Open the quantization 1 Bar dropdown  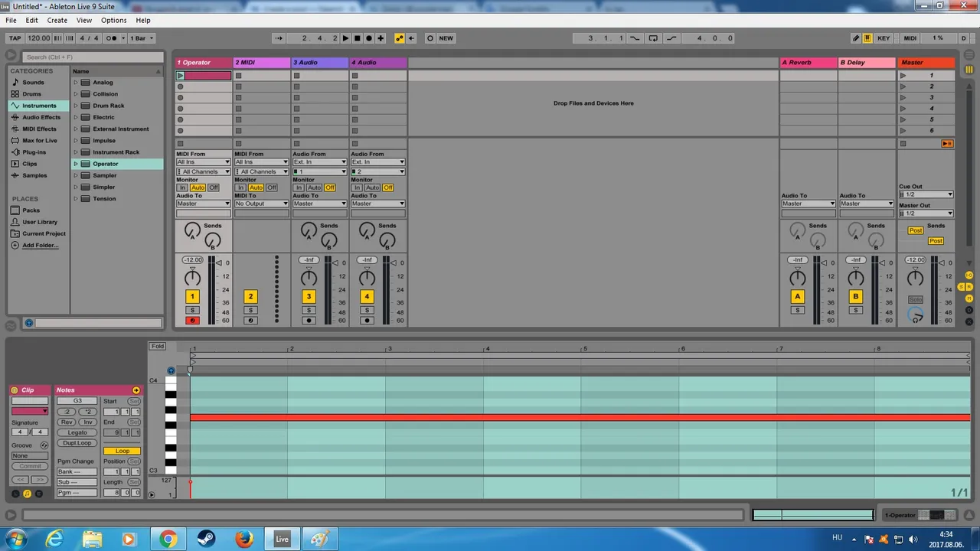[x=142, y=38]
